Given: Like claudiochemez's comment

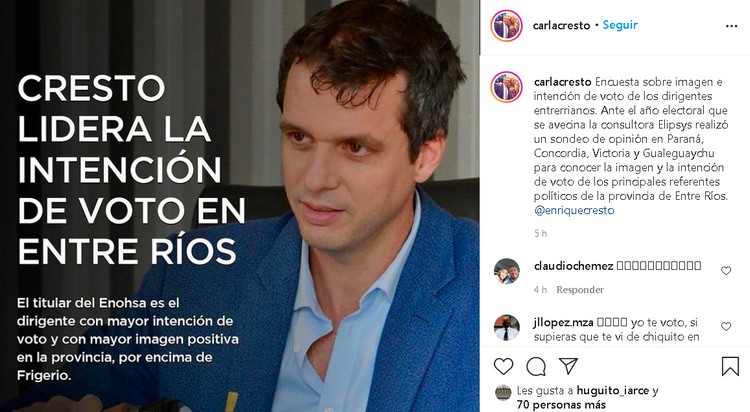Looking at the screenshot, I should pyautogui.click(x=726, y=271).
